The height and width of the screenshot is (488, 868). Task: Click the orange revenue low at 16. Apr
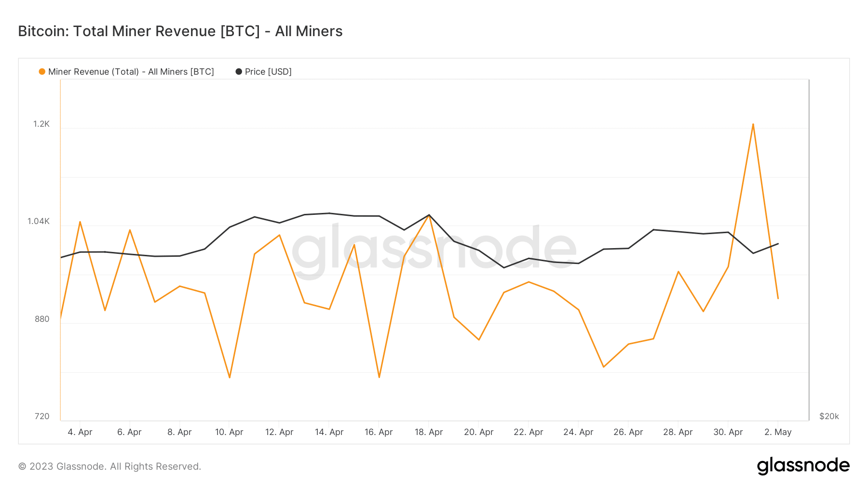coord(380,377)
